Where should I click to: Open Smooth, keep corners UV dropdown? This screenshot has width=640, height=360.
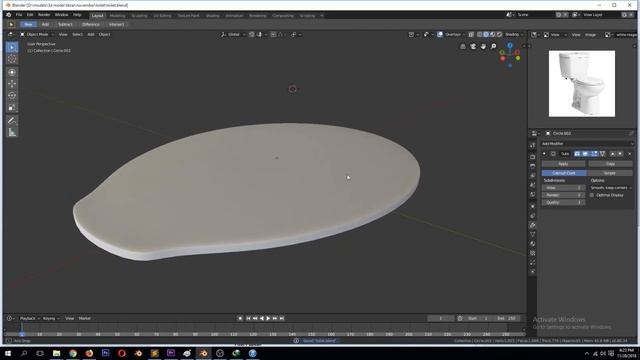pyautogui.click(x=611, y=188)
